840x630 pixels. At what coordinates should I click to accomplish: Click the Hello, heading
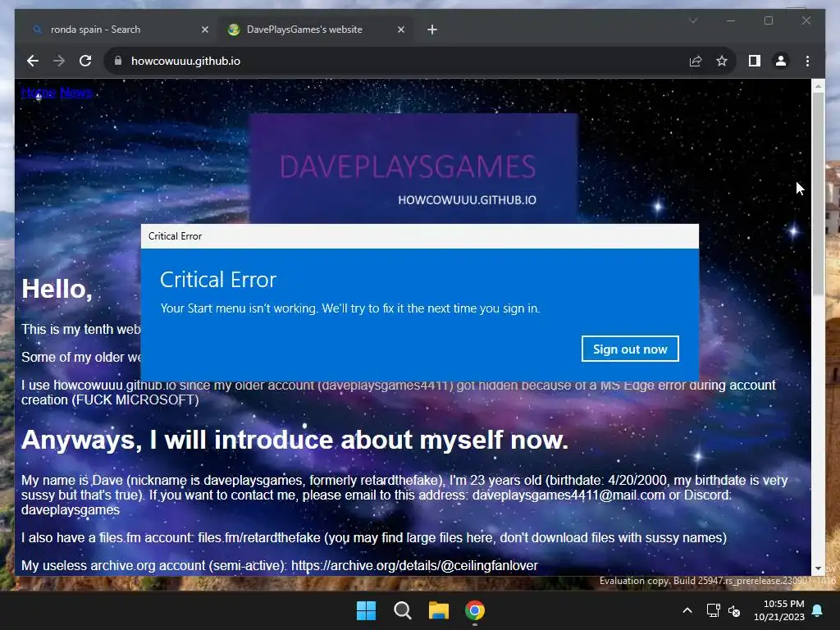(57, 289)
